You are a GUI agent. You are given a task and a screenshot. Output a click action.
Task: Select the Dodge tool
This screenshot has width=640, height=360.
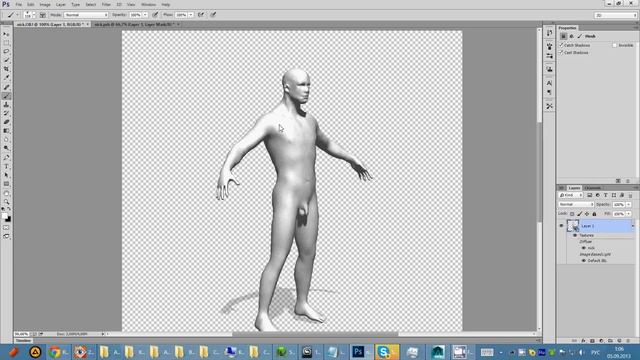(6, 148)
